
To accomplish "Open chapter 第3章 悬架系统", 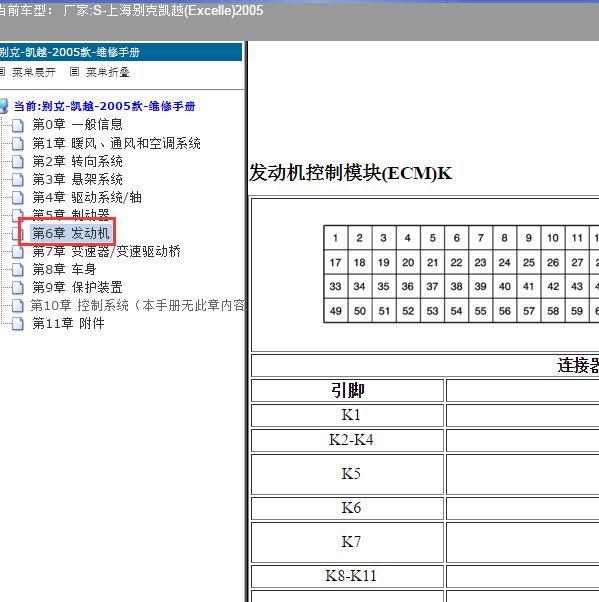I will pos(78,179).
